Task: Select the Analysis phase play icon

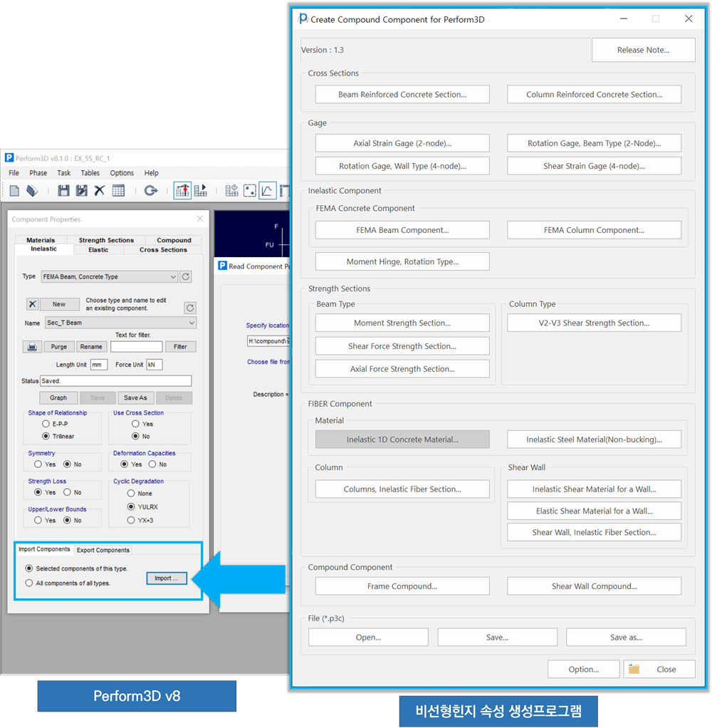Action: pyautogui.click(x=201, y=190)
